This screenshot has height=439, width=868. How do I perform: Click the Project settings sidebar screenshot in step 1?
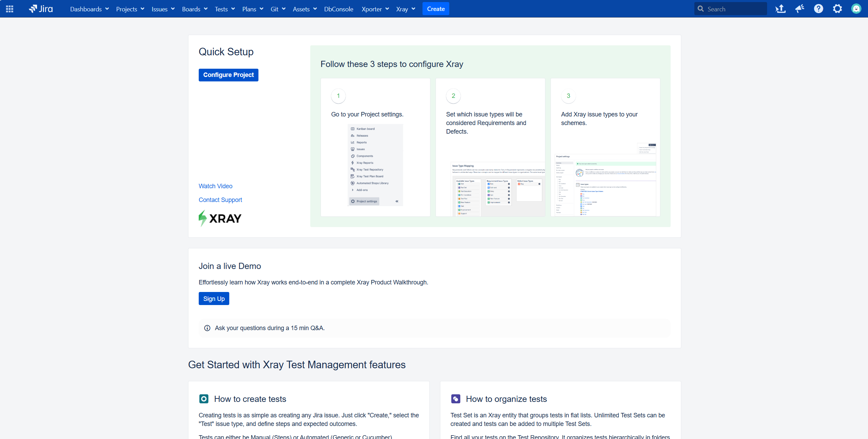tap(375, 165)
